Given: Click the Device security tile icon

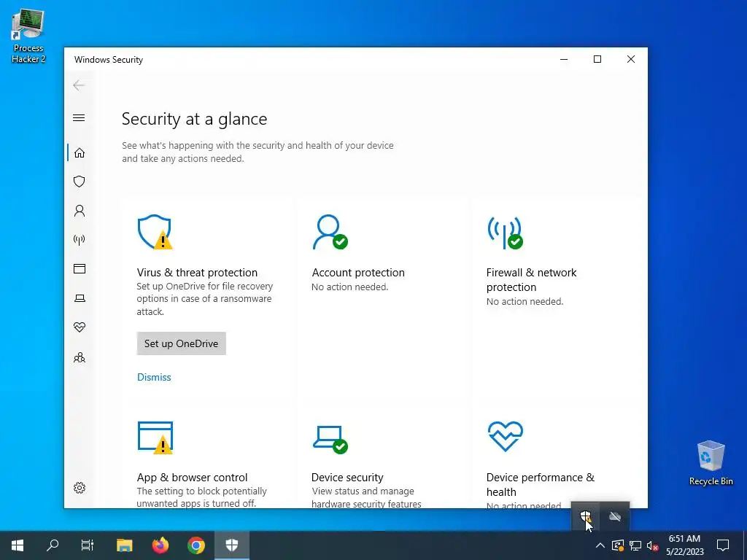Looking at the screenshot, I should tap(330, 439).
